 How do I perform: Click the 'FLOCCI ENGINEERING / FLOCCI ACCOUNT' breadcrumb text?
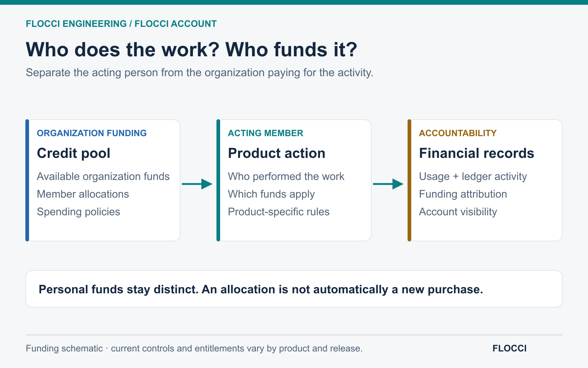(121, 24)
